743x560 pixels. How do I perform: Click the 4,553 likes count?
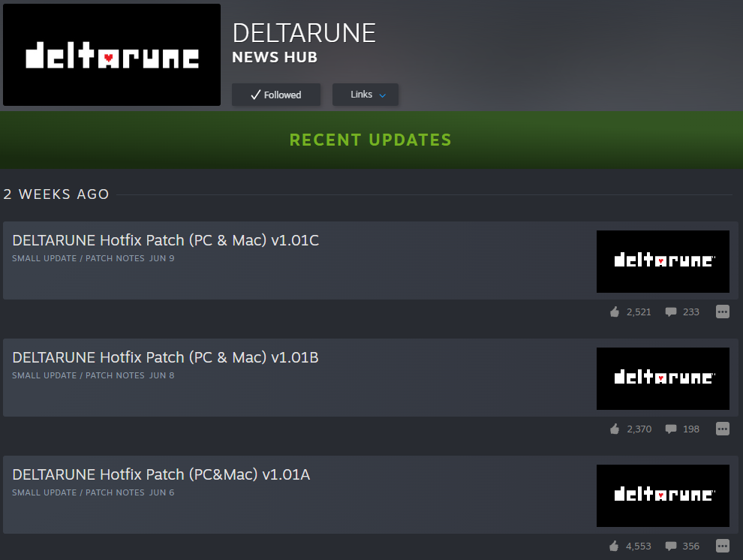tap(638, 546)
